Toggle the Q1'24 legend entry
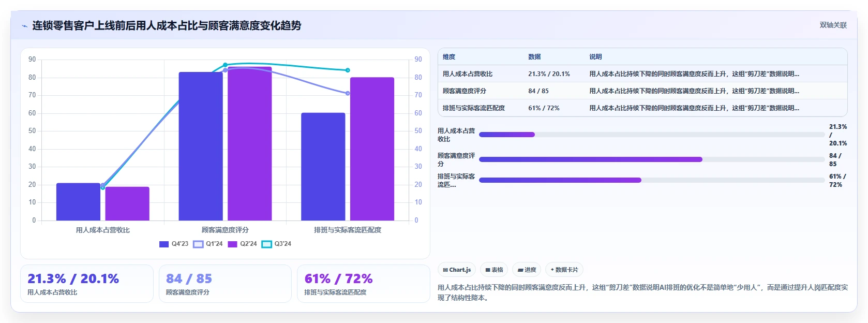The width and height of the screenshot is (868, 323). click(x=208, y=244)
